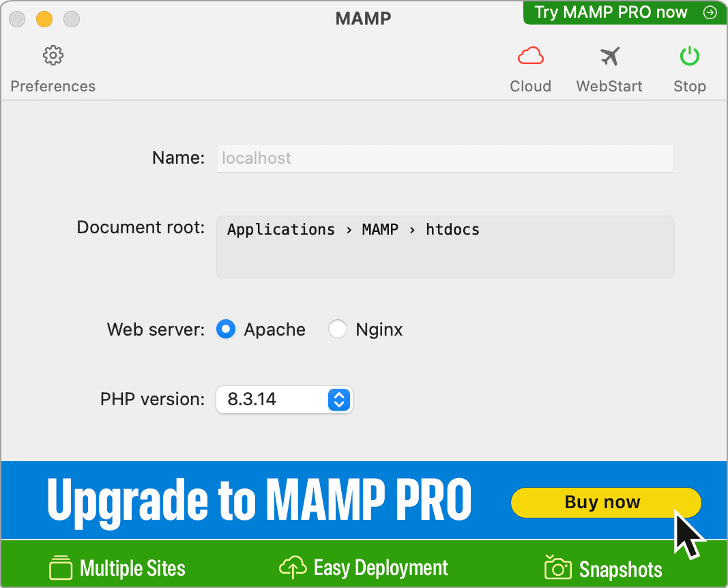Click the Cloud label text
The height and width of the screenshot is (588, 728).
[531, 87]
